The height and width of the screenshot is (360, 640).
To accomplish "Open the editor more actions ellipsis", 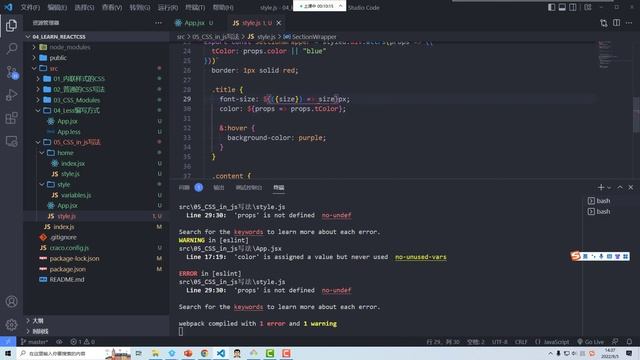I will (629, 23).
